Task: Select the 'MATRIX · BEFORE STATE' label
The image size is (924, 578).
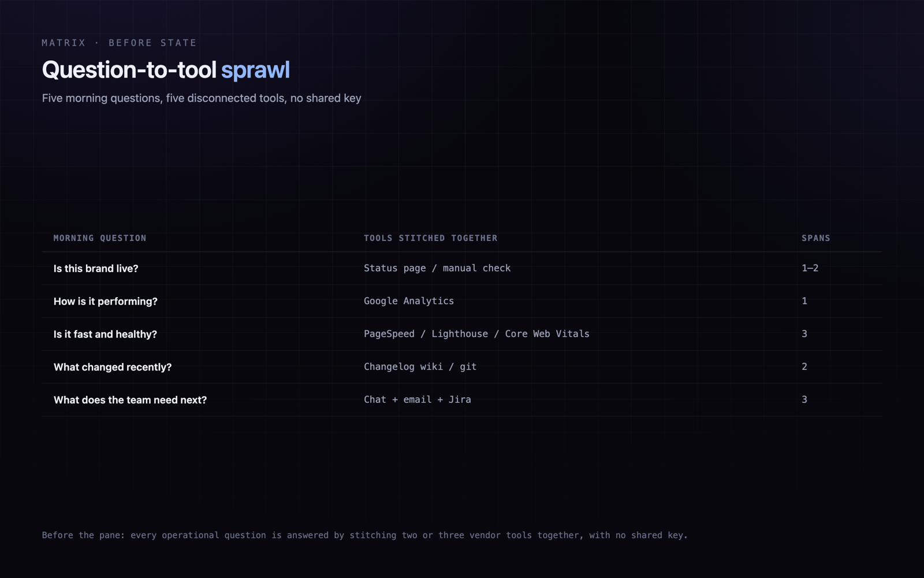Action: point(119,43)
